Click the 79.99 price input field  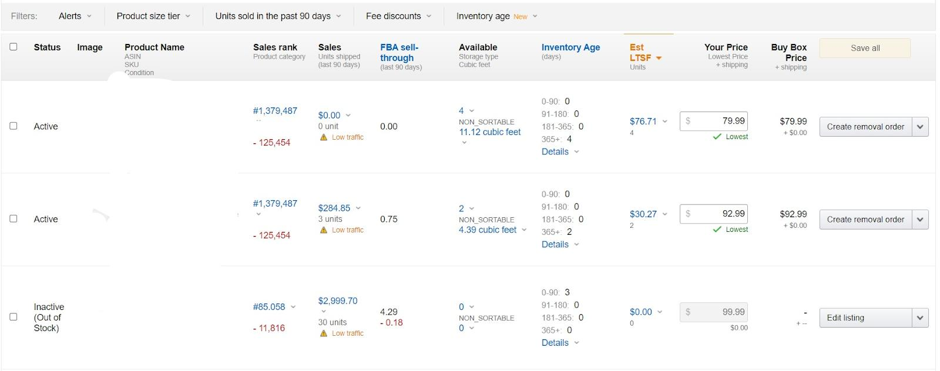[x=713, y=121]
